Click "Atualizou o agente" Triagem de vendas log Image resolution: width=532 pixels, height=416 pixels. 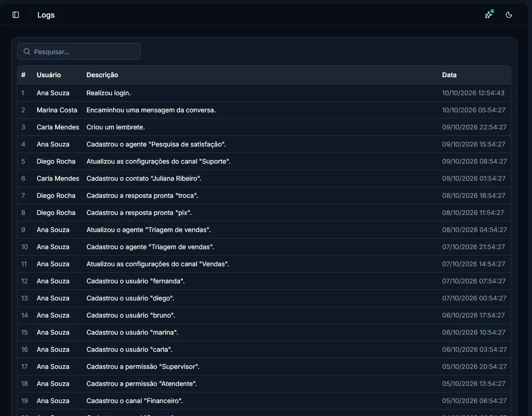point(149,230)
